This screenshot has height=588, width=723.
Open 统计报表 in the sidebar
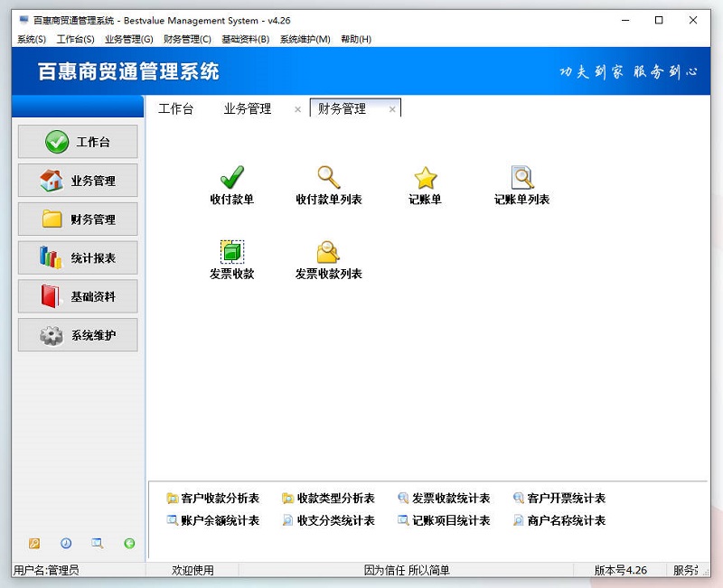point(77,257)
